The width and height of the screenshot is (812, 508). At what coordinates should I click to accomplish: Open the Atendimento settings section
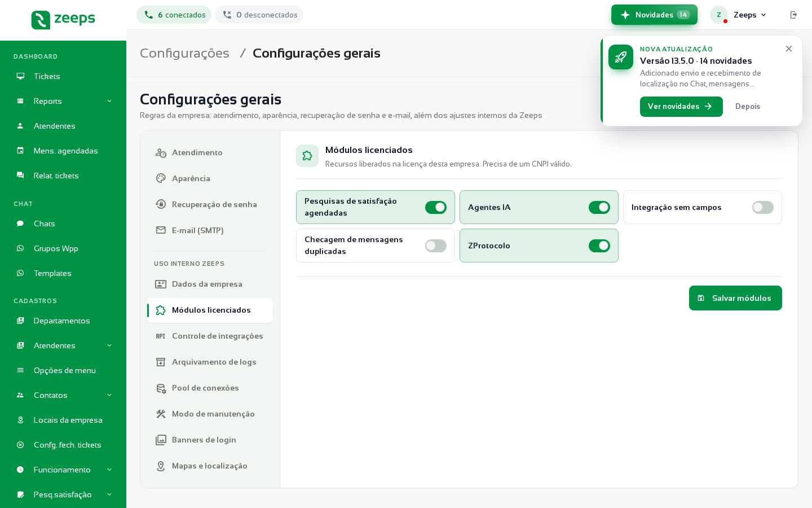tap(210, 152)
